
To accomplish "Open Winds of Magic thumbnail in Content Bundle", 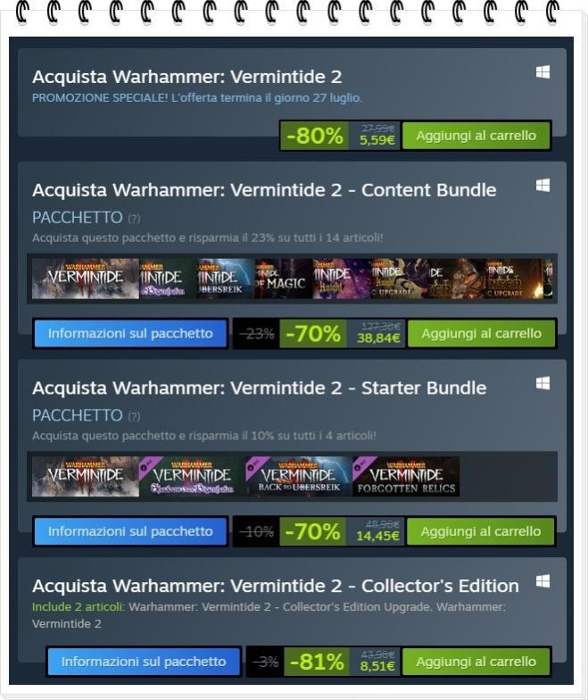I will (x=284, y=279).
